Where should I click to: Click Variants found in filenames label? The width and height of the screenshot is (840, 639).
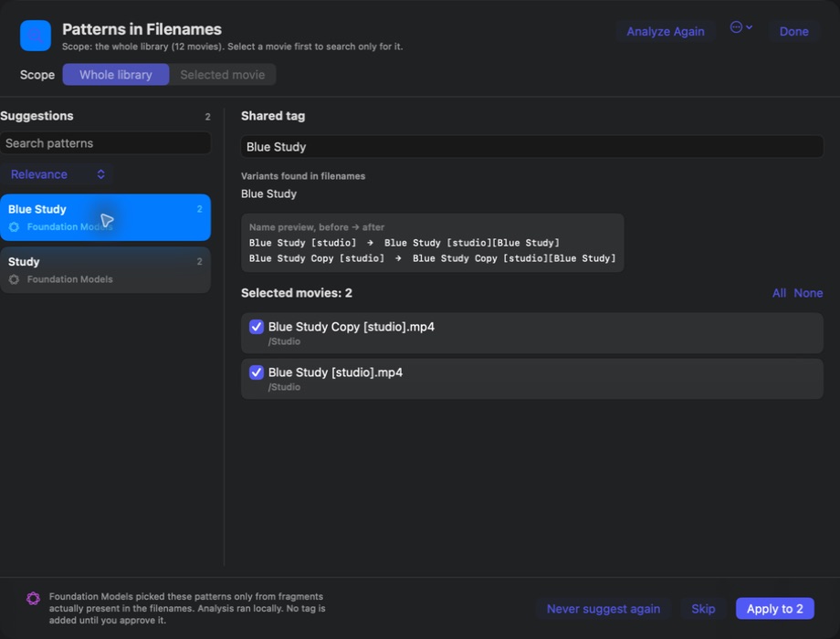(303, 175)
